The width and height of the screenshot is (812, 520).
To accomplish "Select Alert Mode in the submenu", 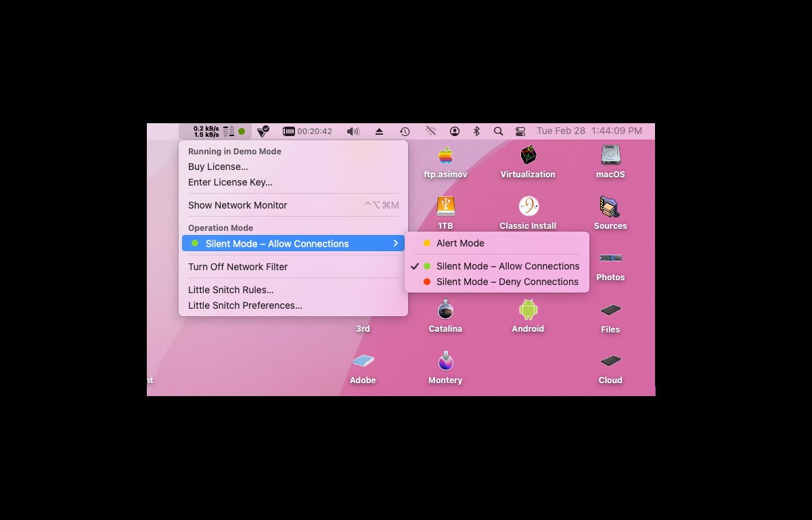I will (497, 243).
